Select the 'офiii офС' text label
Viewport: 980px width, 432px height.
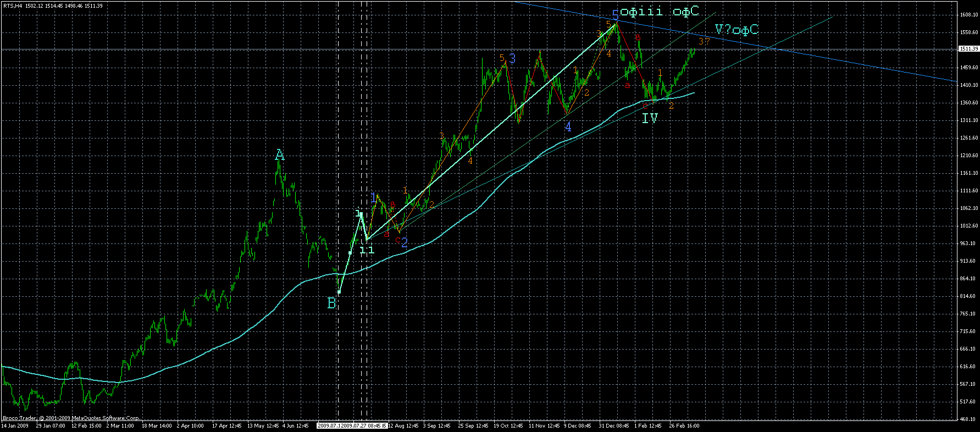coord(660,12)
